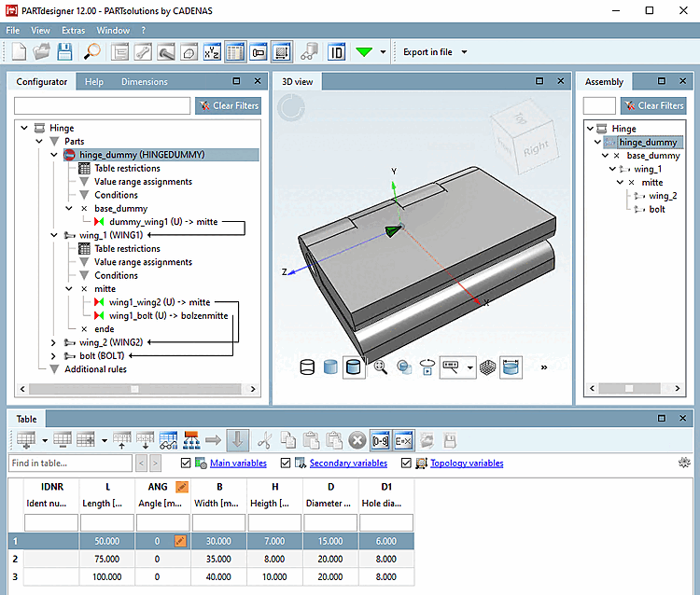Viewport: 700px width, 595px height.
Task: Click Clear Filters in the Configurator panel
Action: (x=228, y=105)
